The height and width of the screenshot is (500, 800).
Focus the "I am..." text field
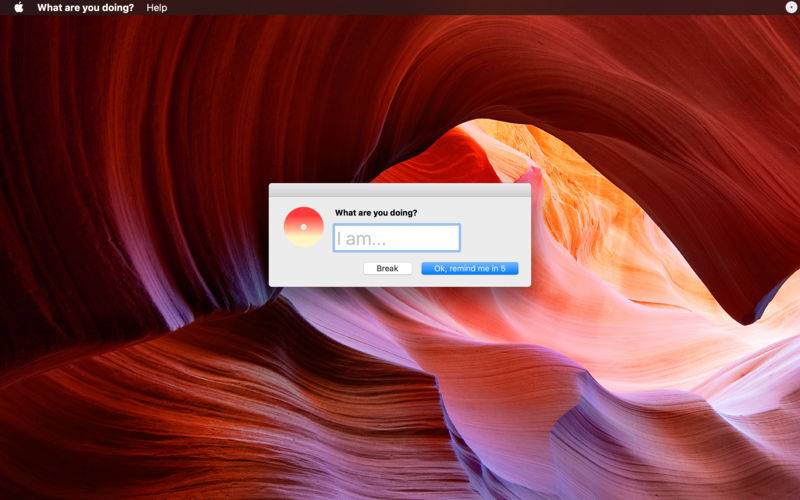click(396, 238)
